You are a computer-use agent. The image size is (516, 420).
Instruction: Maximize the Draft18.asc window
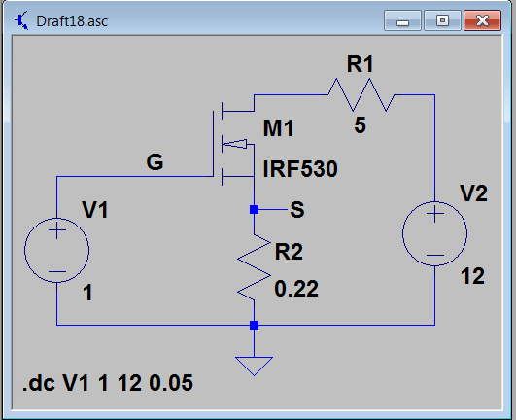point(442,20)
